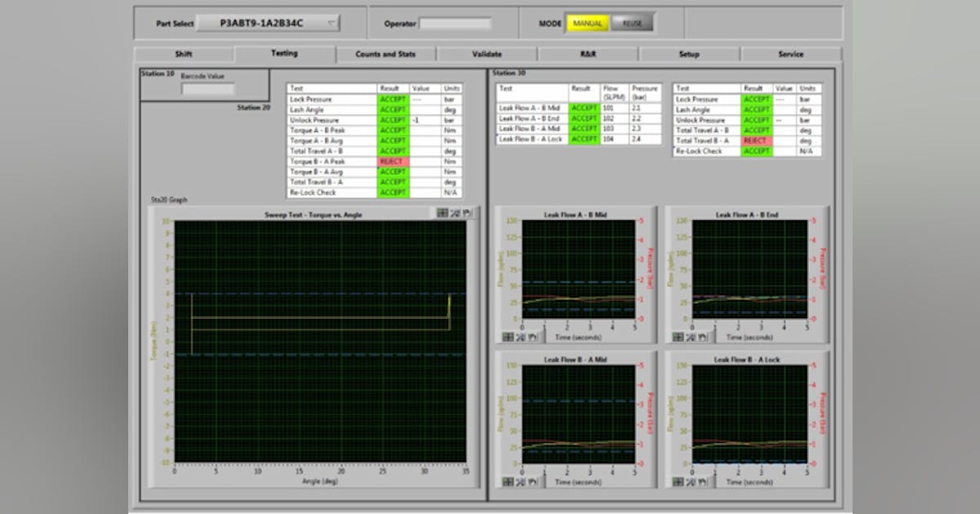
Task: Click the REJECT result for Torque B - A Peak
Action: click(392, 161)
